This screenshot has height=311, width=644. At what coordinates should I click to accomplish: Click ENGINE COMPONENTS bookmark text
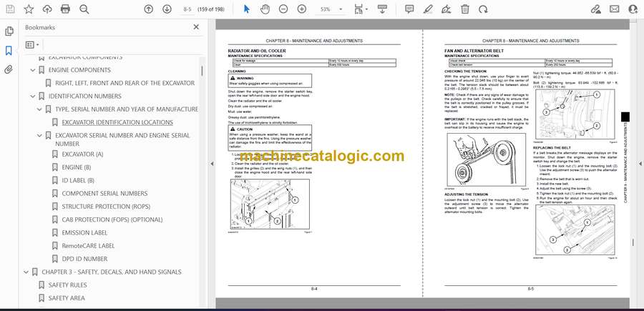tap(79, 70)
